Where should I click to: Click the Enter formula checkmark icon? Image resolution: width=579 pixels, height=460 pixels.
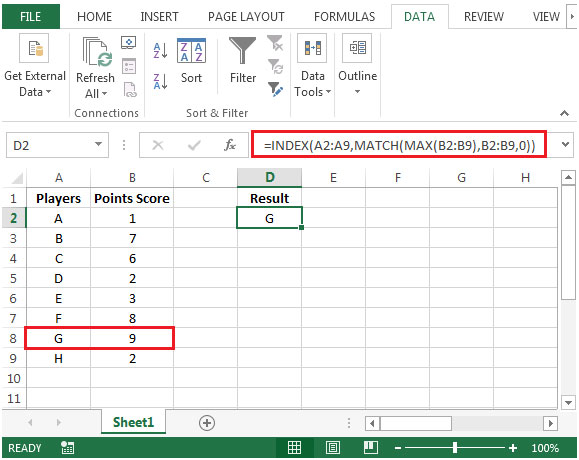(x=194, y=145)
